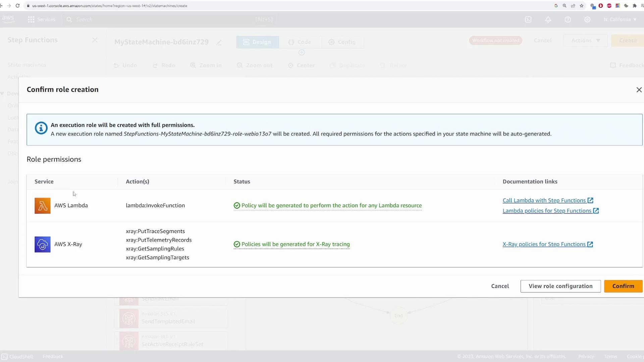Open X-Ray policies for Step Functions link
The width and height of the screenshot is (644, 362).
pos(548,244)
